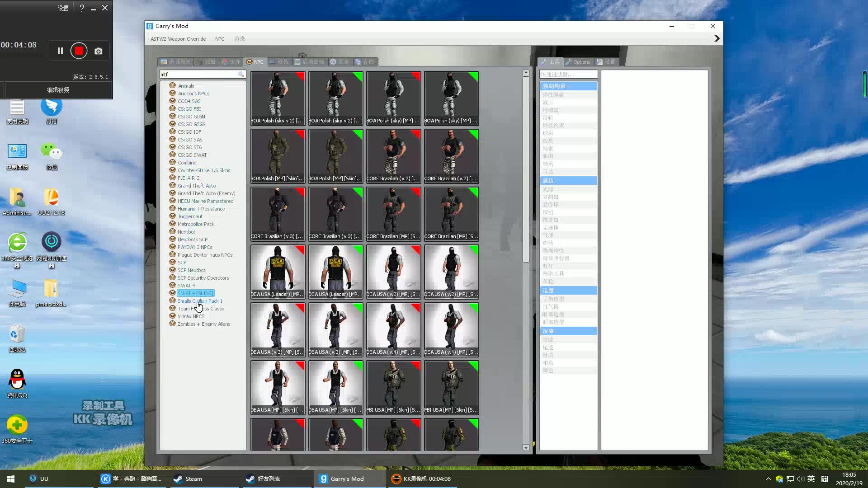Pause the recording in the KK recorder
Screen dimensions: 868x488
click(x=60, y=51)
